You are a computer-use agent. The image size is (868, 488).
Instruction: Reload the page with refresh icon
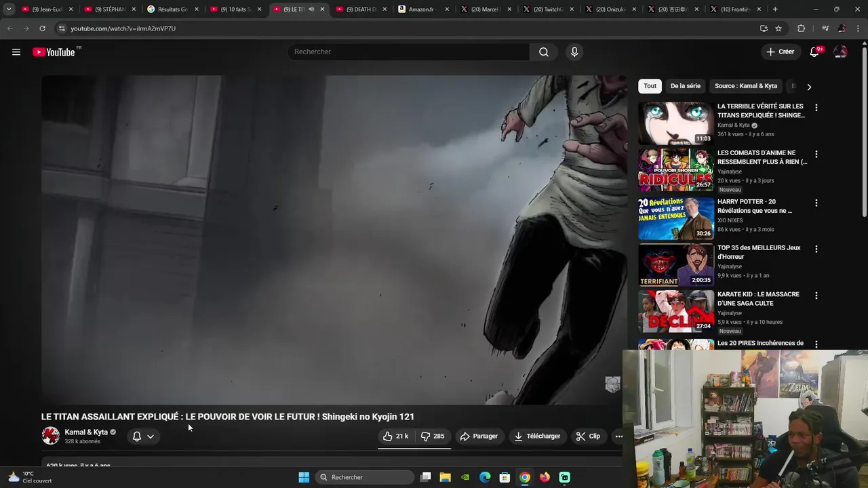(x=42, y=28)
